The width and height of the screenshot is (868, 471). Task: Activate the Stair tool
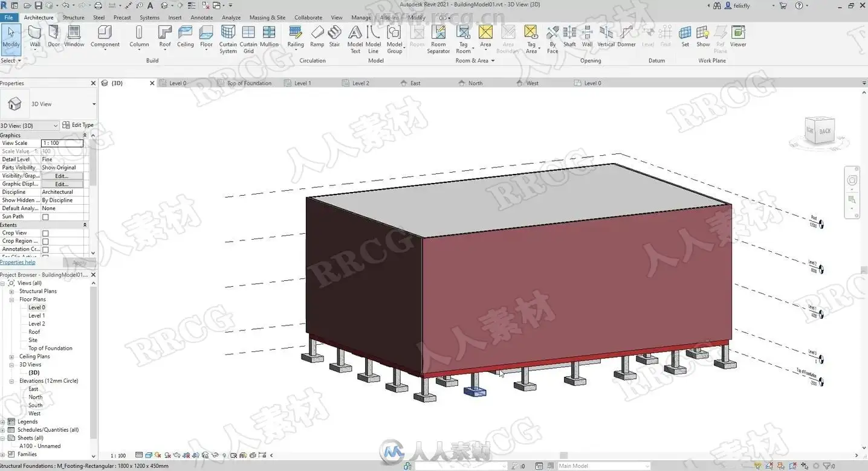tap(334, 37)
